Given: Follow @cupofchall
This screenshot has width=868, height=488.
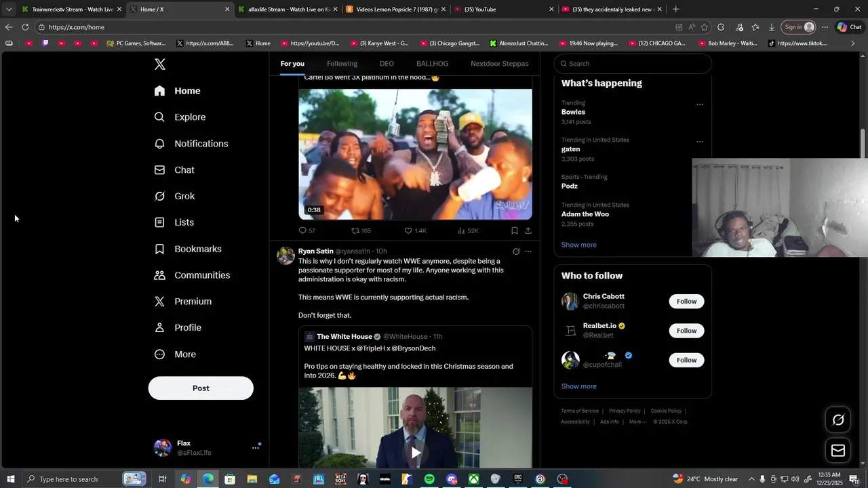Looking at the screenshot, I should point(686,360).
